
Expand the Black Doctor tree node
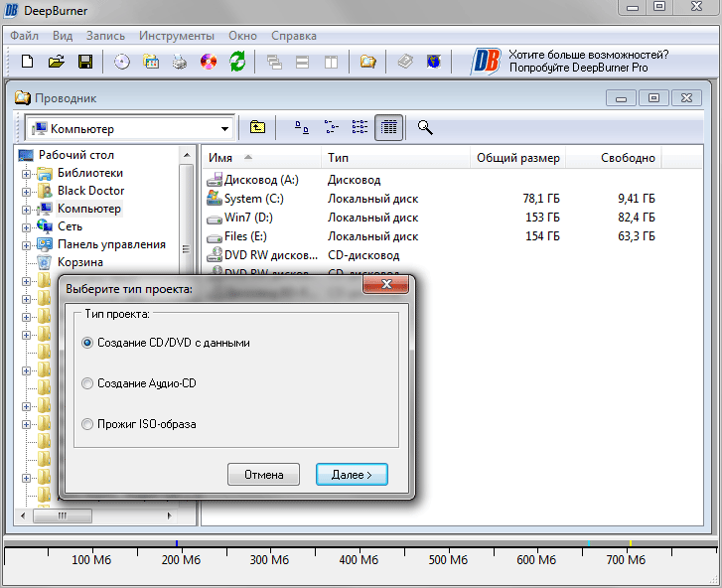coord(26,192)
